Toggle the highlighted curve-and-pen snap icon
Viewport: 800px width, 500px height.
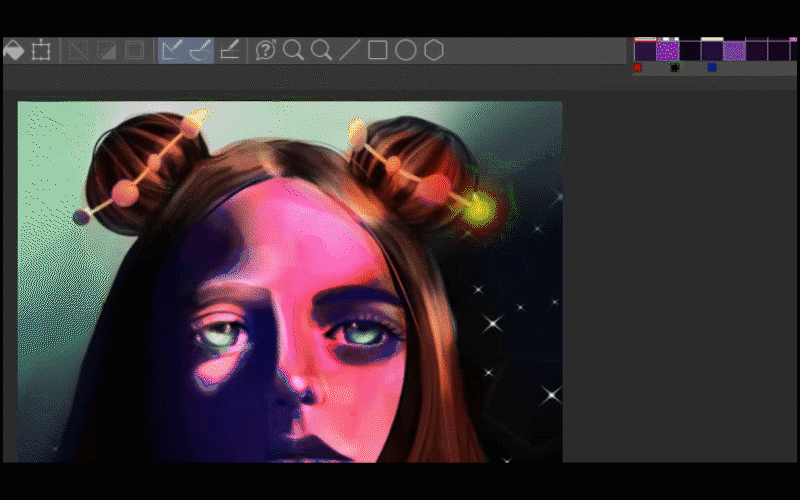tap(200, 51)
